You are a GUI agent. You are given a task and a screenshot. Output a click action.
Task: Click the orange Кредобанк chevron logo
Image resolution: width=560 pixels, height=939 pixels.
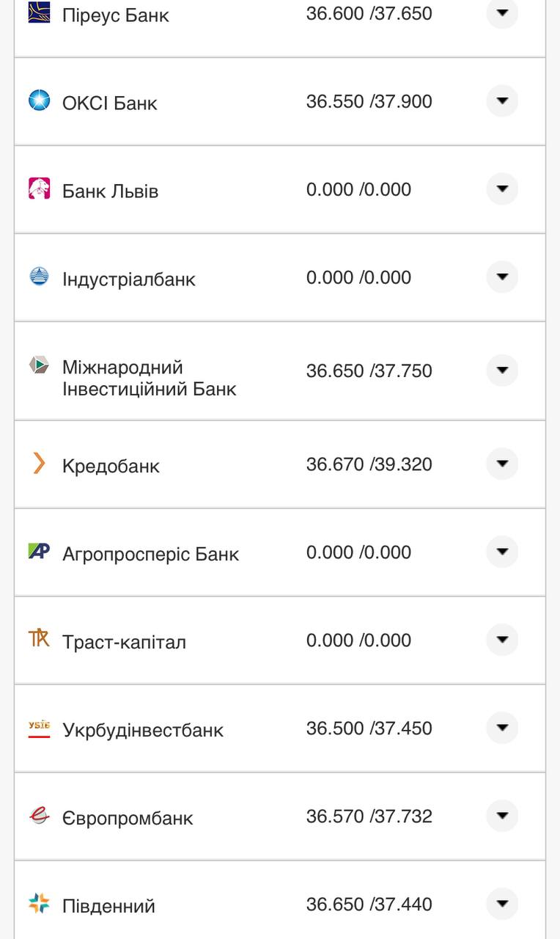click(x=38, y=464)
